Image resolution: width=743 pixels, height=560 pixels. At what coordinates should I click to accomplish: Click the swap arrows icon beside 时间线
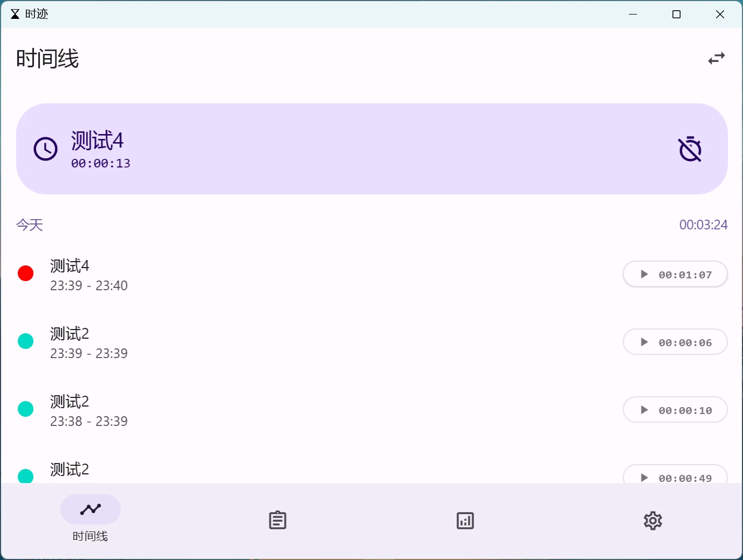pyautogui.click(x=716, y=58)
